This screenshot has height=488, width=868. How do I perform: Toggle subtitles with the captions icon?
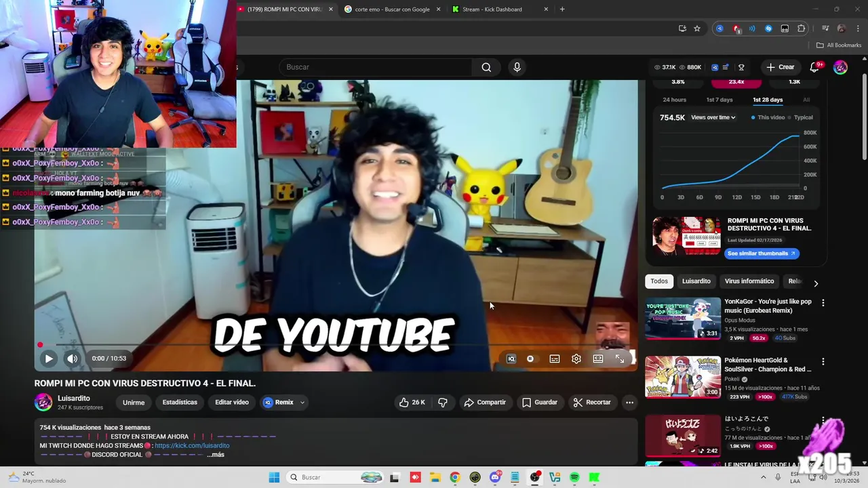555,359
